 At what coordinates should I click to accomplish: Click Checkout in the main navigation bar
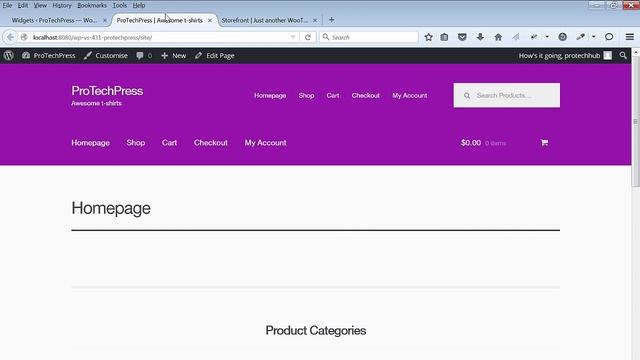click(x=211, y=143)
